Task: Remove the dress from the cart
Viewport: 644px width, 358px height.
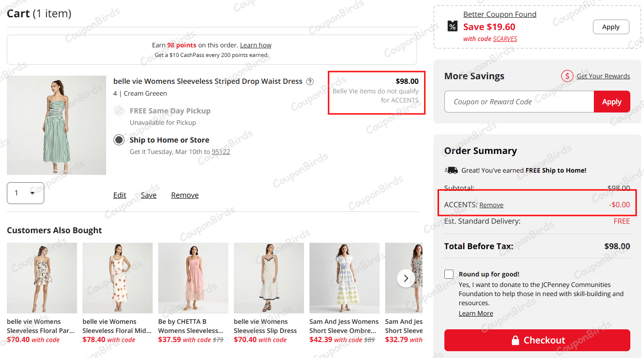Action: point(185,195)
